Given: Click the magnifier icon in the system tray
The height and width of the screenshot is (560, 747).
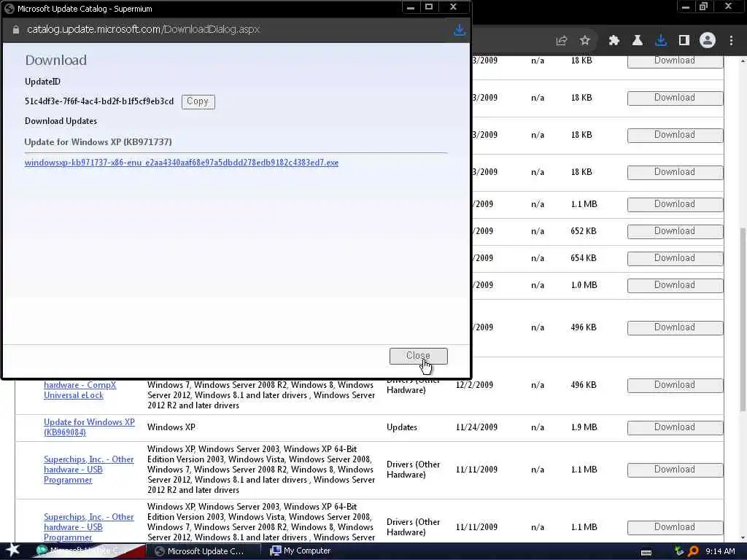Looking at the screenshot, I should pyautogui.click(x=694, y=551).
